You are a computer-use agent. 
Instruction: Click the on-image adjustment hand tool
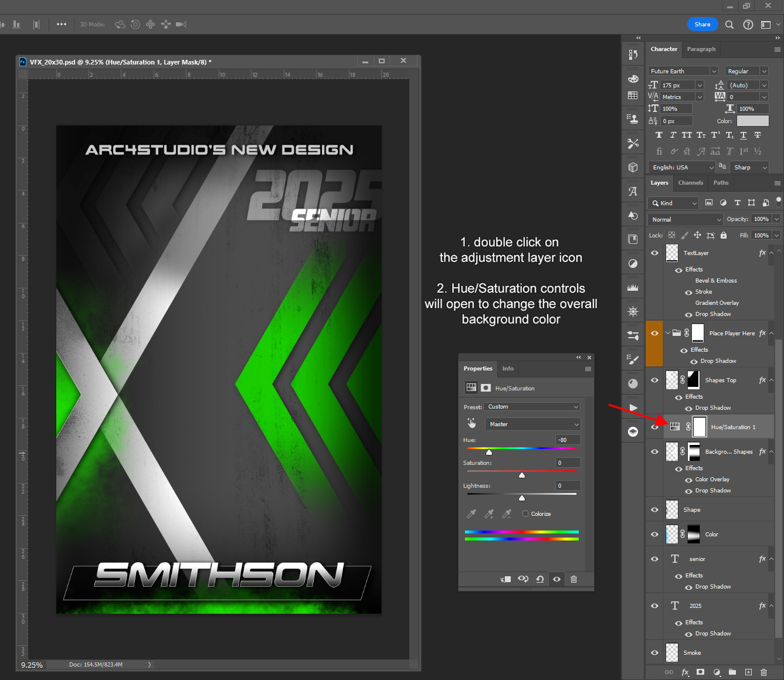pyautogui.click(x=471, y=423)
